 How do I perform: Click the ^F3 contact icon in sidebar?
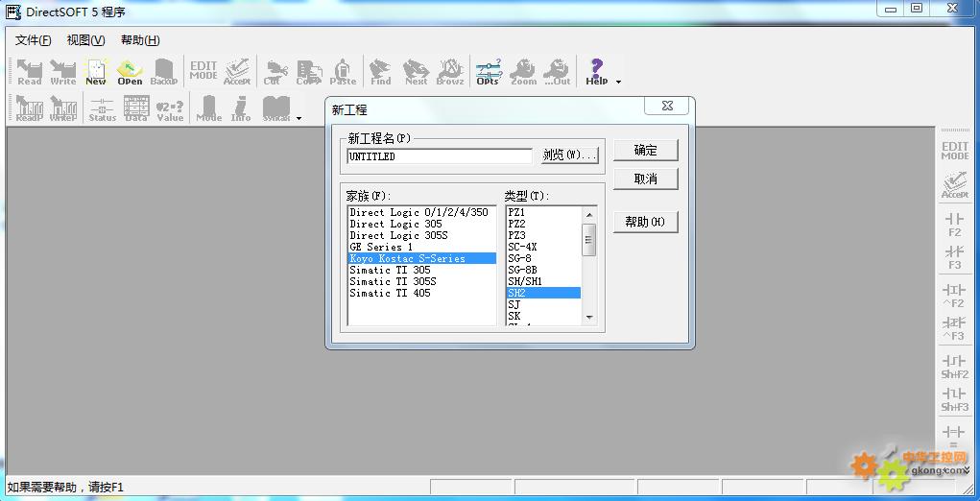(x=954, y=328)
